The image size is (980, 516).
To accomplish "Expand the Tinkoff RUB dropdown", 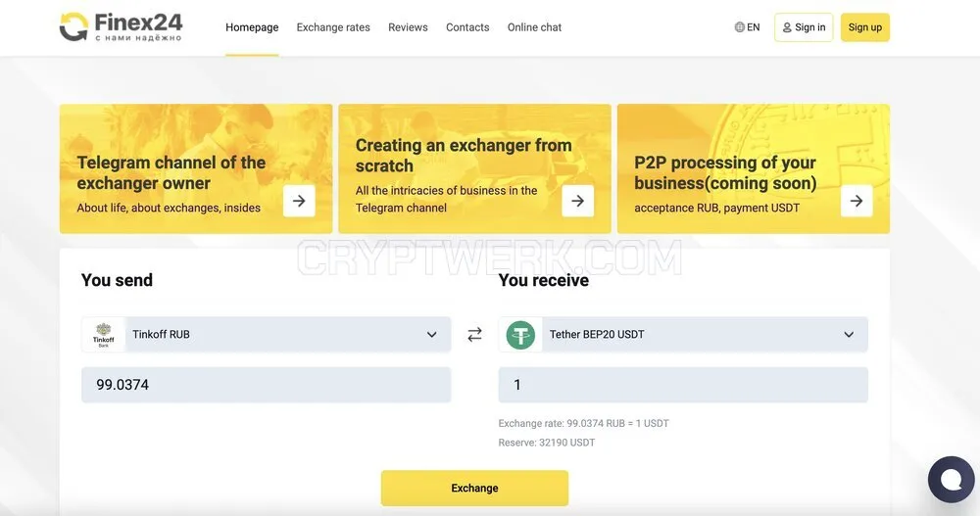I will [267, 334].
